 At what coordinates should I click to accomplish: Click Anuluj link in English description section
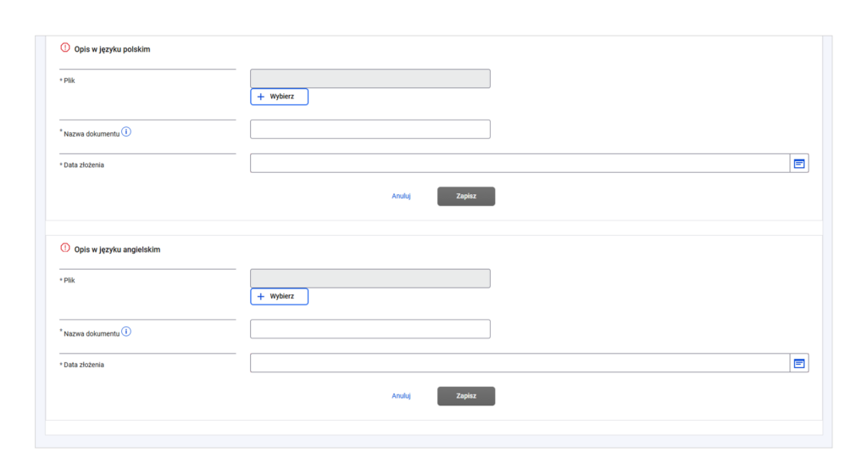pos(401,396)
